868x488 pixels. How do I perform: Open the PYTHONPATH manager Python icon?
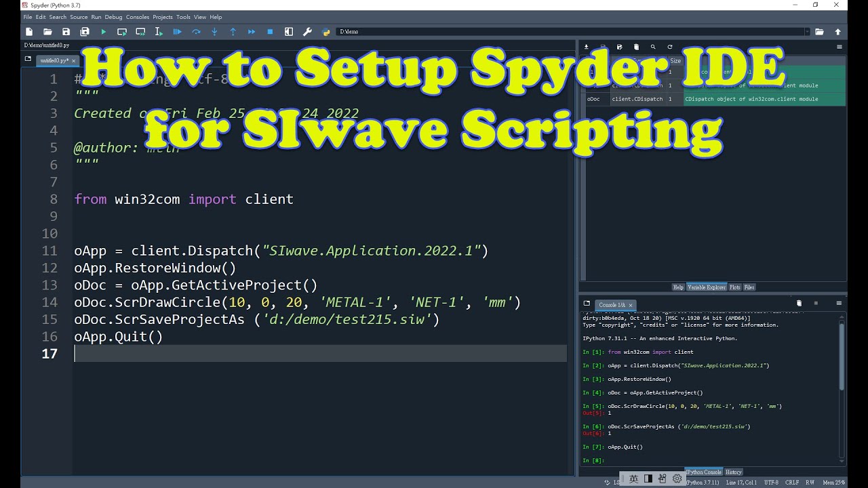[326, 32]
